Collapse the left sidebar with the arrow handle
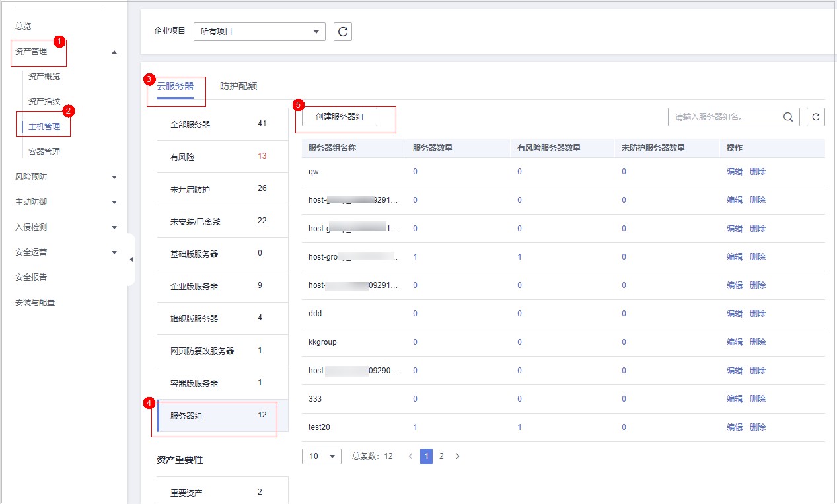837x504 pixels. click(131, 259)
